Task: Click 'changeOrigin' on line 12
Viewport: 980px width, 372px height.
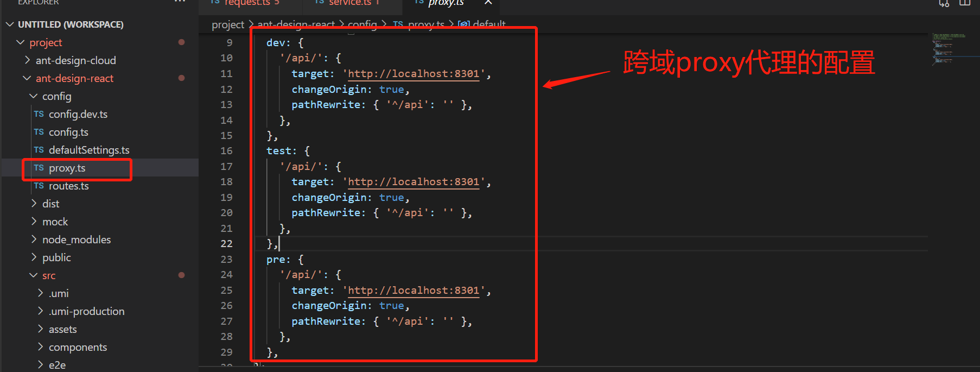Action: tap(329, 90)
